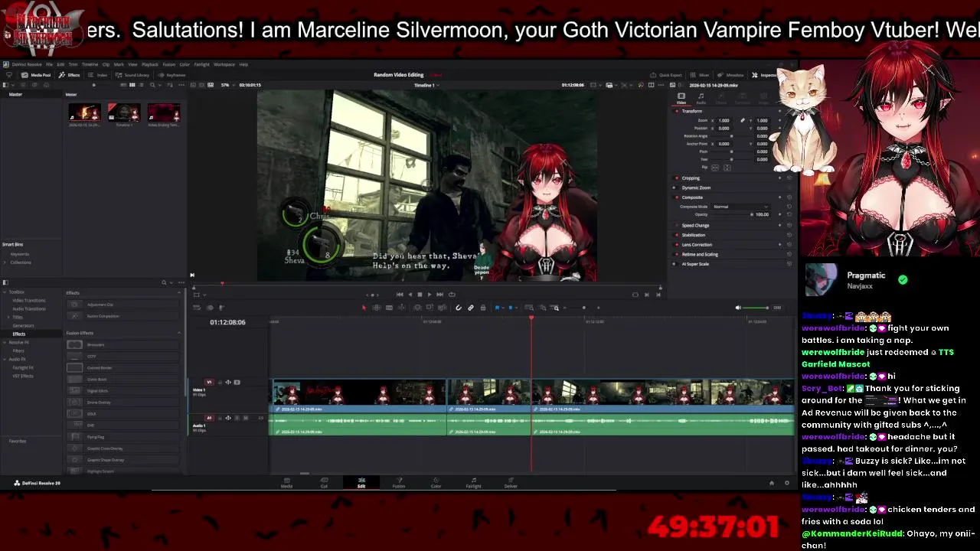The height and width of the screenshot is (551, 980).
Task: Reset the Cropping section
Action: coord(789,178)
